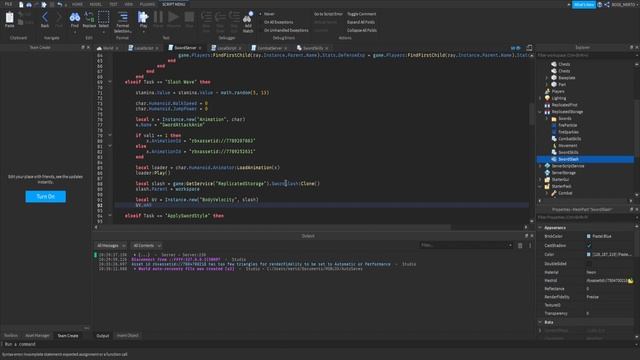Switch to the HOME ribbon tab

[x=77, y=4]
